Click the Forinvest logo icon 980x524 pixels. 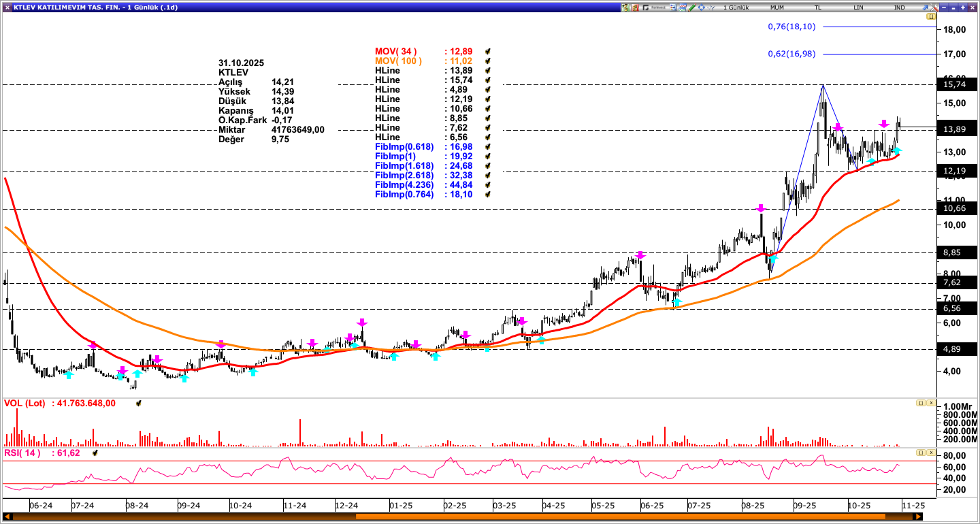click(x=654, y=7)
